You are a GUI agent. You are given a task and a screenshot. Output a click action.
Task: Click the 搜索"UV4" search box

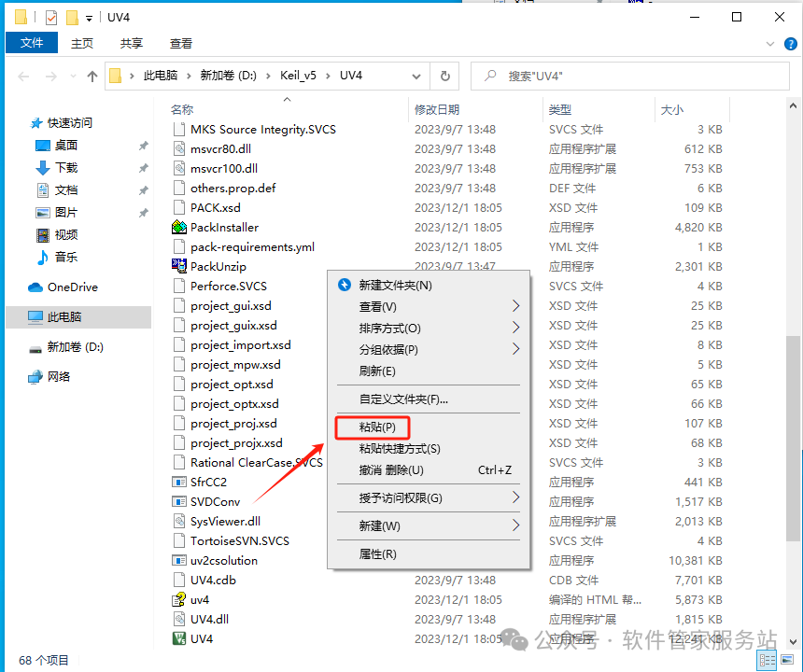(x=630, y=77)
